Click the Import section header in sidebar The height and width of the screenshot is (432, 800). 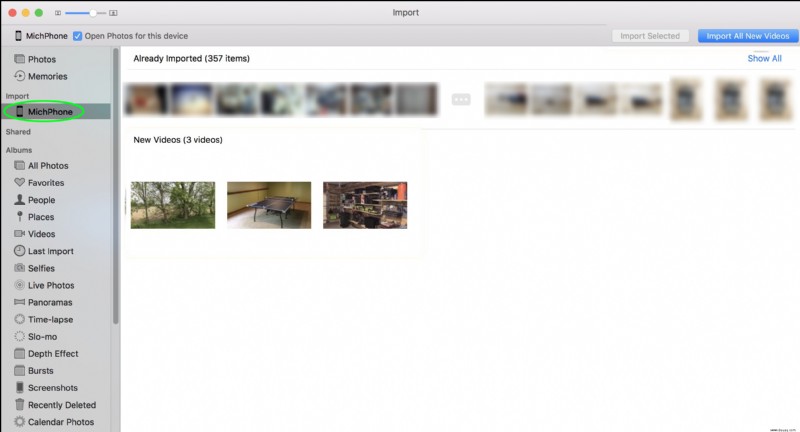[17, 96]
